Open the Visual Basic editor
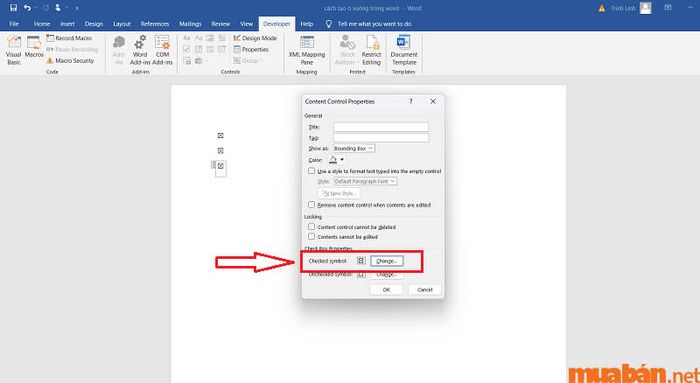 tap(13, 50)
